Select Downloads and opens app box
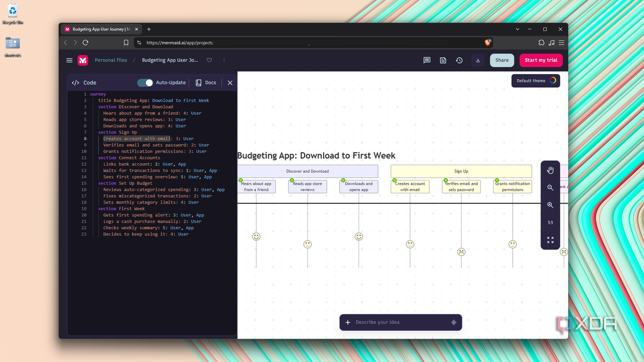Image resolution: width=644 pixels, height=362 pixels. 359,187
